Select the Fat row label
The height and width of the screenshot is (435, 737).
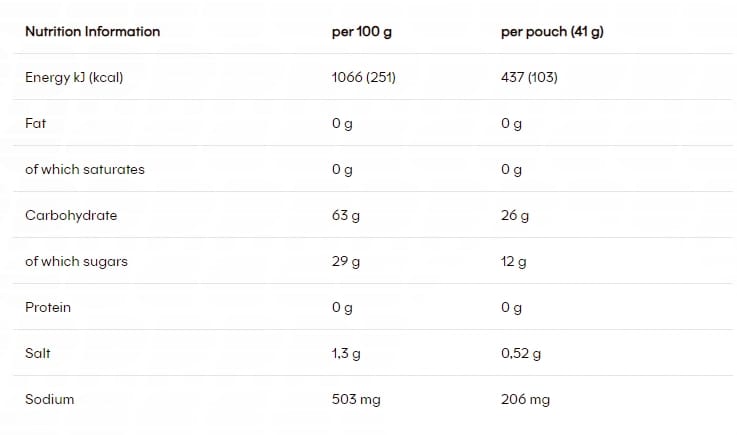(36, 123)
